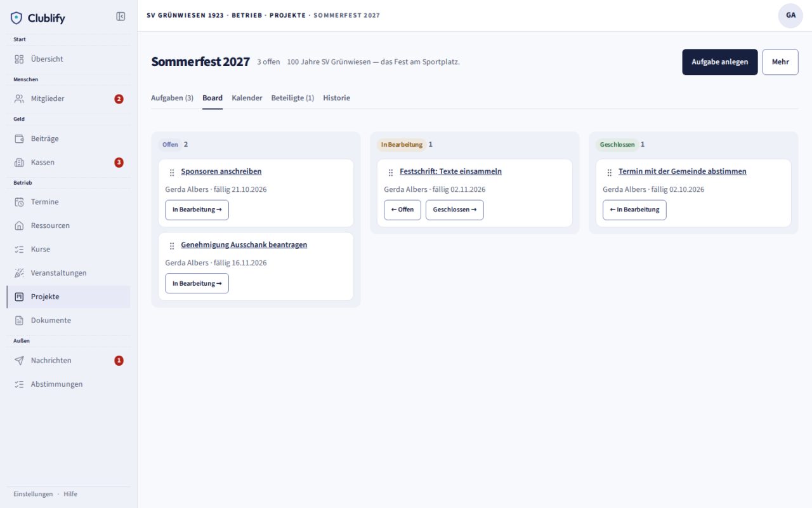The height and width of the screenshot is (508, 812).
Task: Open Festschrift: Texte einsammeln task link
Action: point(450,171)
